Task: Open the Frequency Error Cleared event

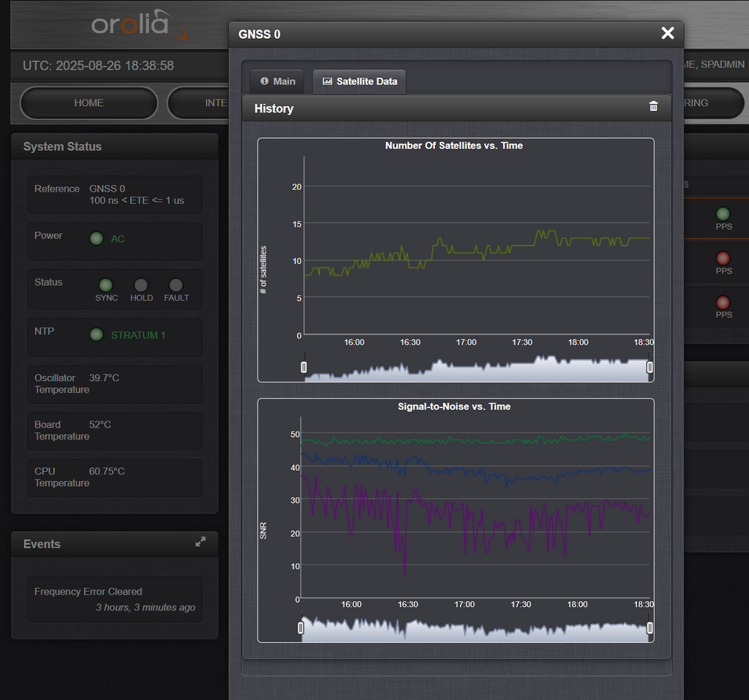Action: pyautogui.click(x=115, y=599)
